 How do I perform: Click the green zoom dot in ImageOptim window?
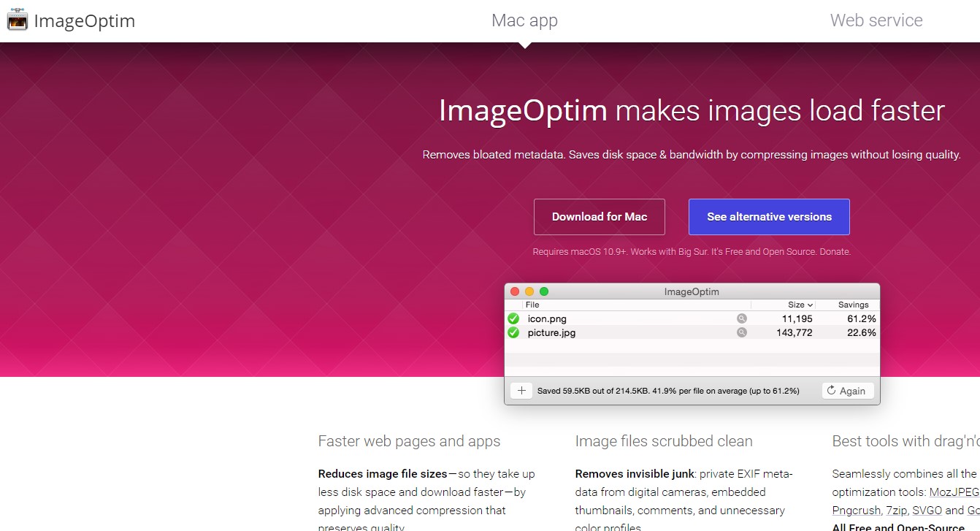[544, 291]
